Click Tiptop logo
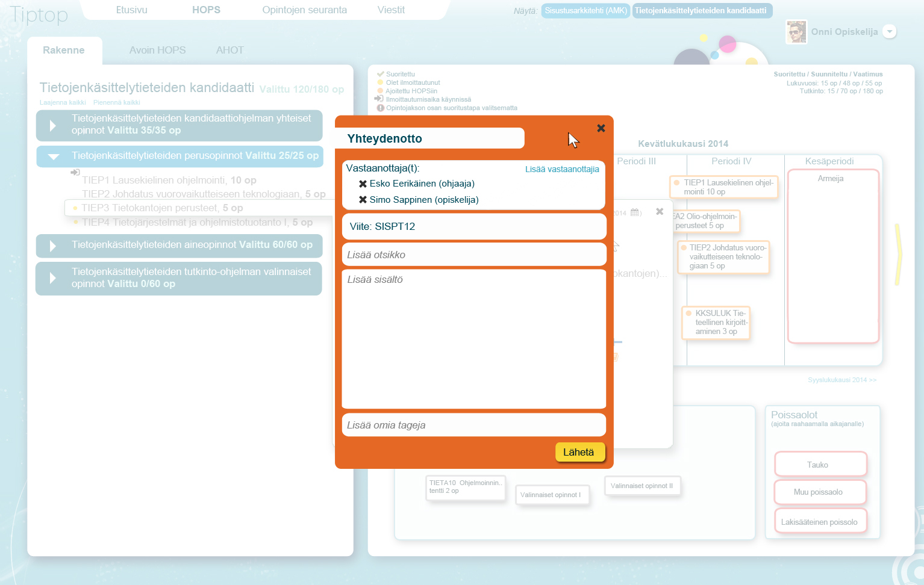924x585 pixels. (x=39, y=14)
